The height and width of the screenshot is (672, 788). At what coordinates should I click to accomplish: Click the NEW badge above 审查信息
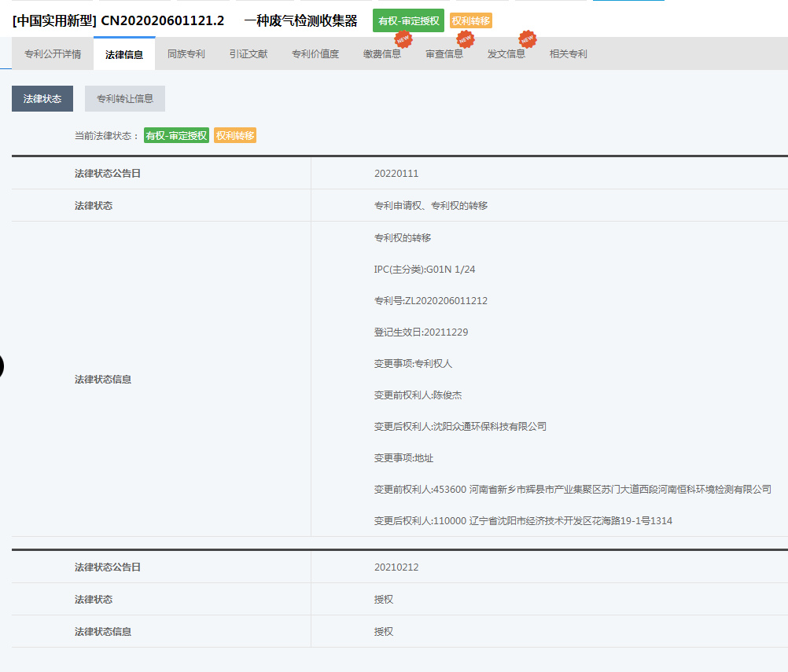pos(466,39)
